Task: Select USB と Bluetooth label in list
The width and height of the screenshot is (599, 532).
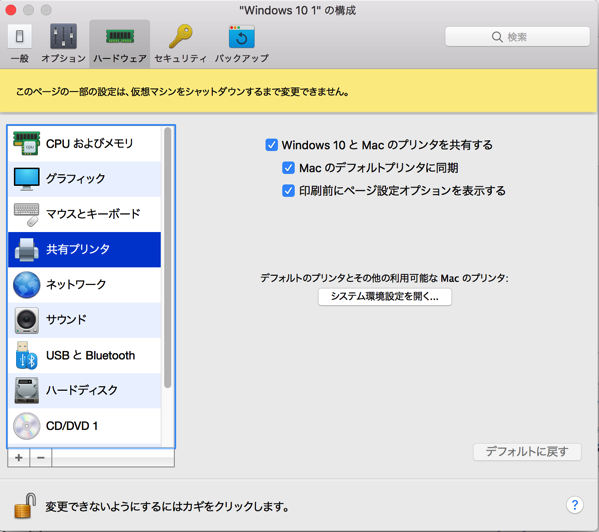Action: tap(91, 356)
